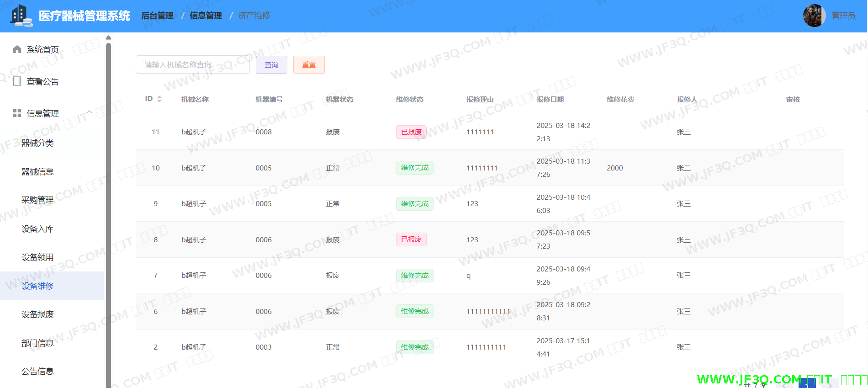
Task: Open the 管理员 user menu
Action: pyautogui.click(x=843, y=16)
